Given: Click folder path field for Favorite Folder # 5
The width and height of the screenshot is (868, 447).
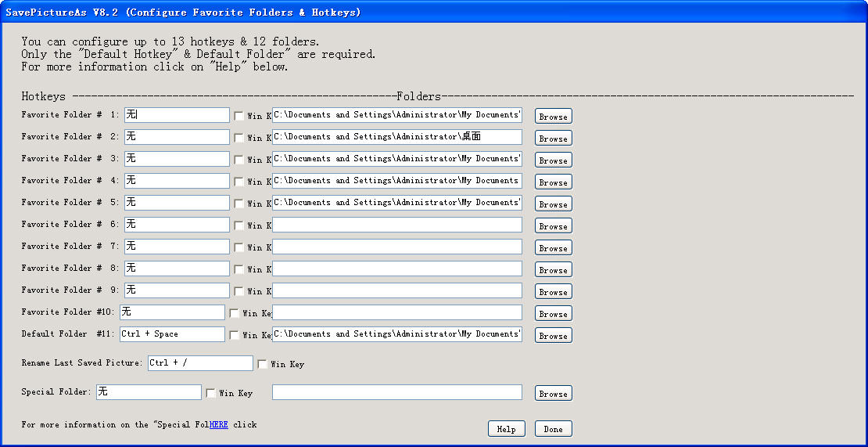Looking at the screenshot, I should [x=397, y=203].
